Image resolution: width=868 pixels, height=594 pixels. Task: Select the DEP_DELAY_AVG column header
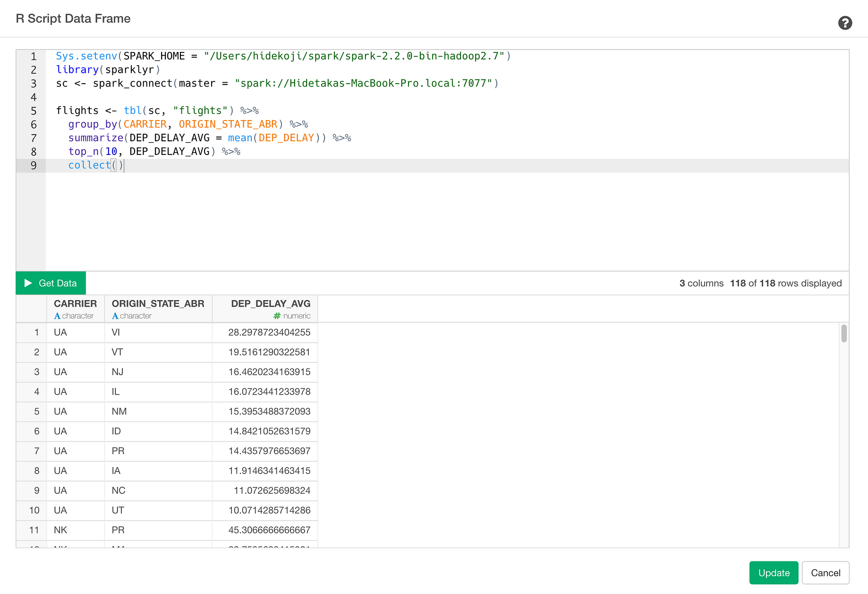265,309
